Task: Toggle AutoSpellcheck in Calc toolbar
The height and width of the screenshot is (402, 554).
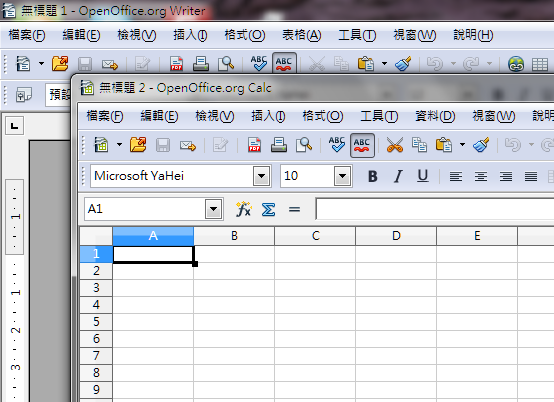Action: coord(362,145)
